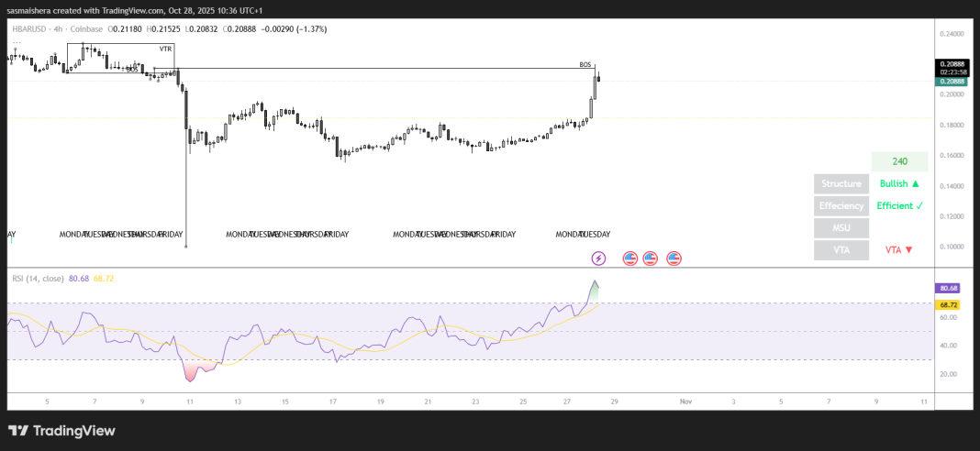
Task: Click the 0.16000 price axis label
Action: (951, 155)
